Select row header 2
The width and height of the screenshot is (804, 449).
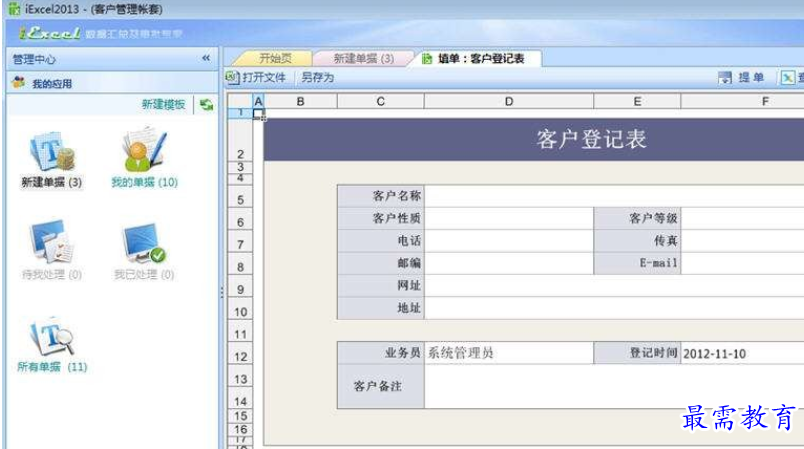(240, 139)
